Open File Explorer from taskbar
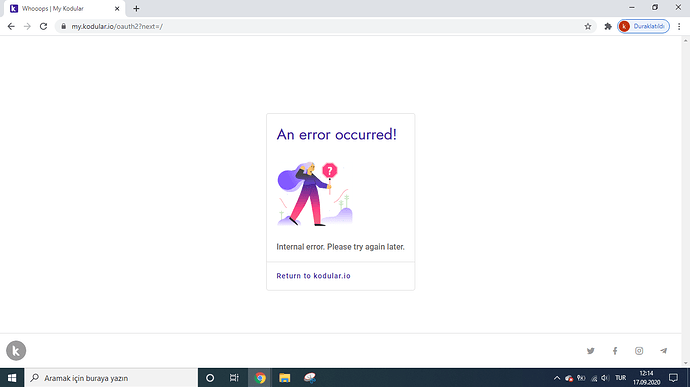Screen dimensions: 690x387 285,378
